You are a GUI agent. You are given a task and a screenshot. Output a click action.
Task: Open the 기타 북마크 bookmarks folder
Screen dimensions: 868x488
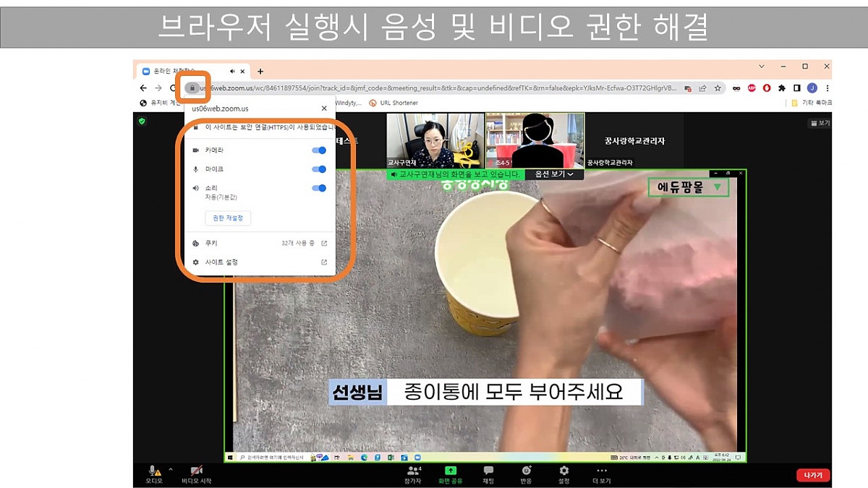[x=812, y=103]
